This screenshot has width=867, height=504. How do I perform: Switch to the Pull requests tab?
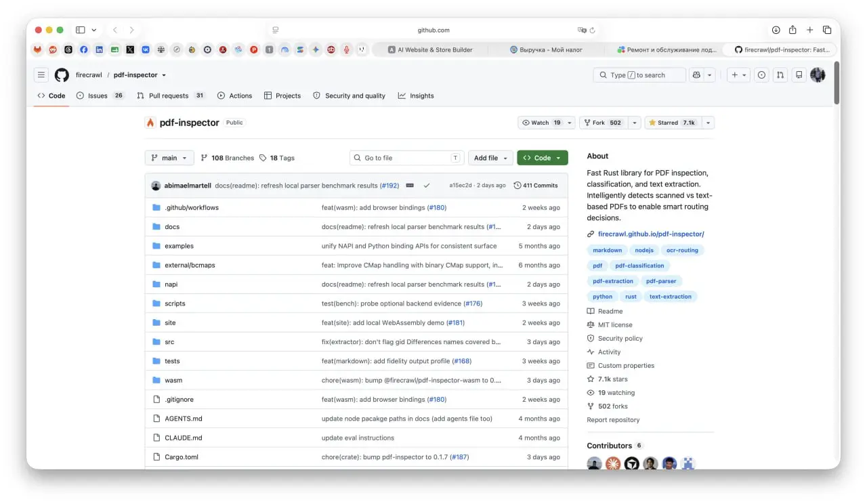[x=171, y=96]
